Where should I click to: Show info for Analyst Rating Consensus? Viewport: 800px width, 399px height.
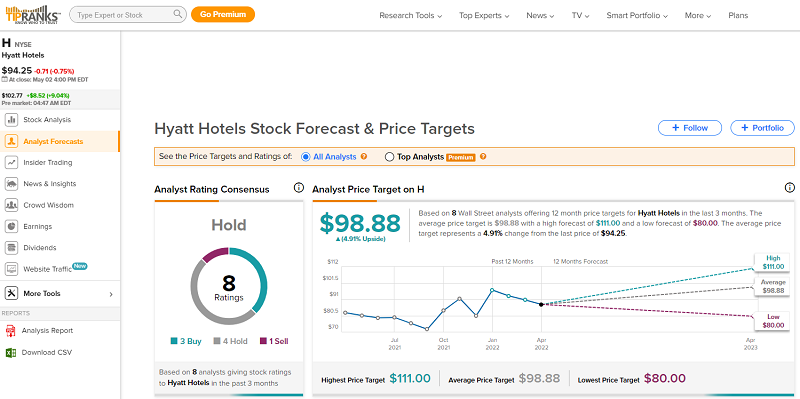(x=299, y=188)
